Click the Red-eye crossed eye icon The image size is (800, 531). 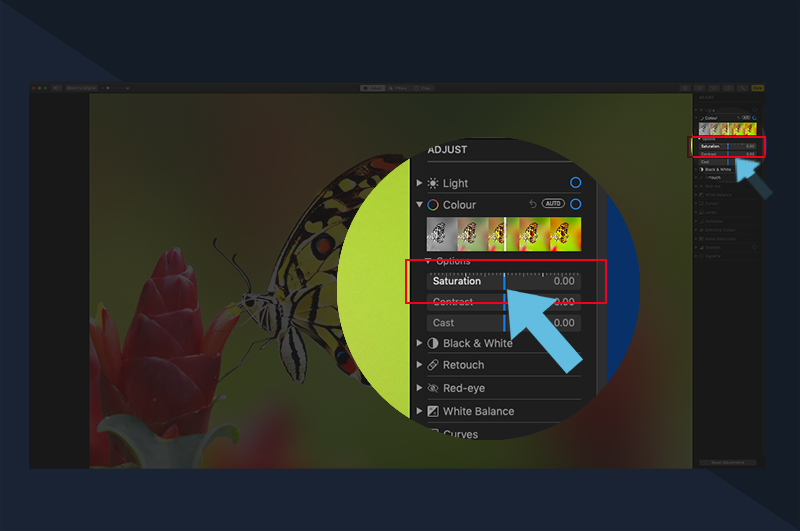point(433,388)
